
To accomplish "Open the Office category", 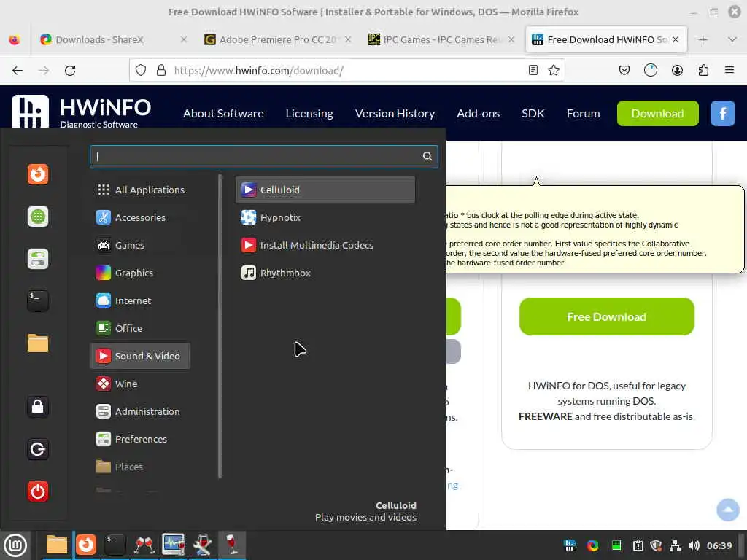I will (140, 328).
